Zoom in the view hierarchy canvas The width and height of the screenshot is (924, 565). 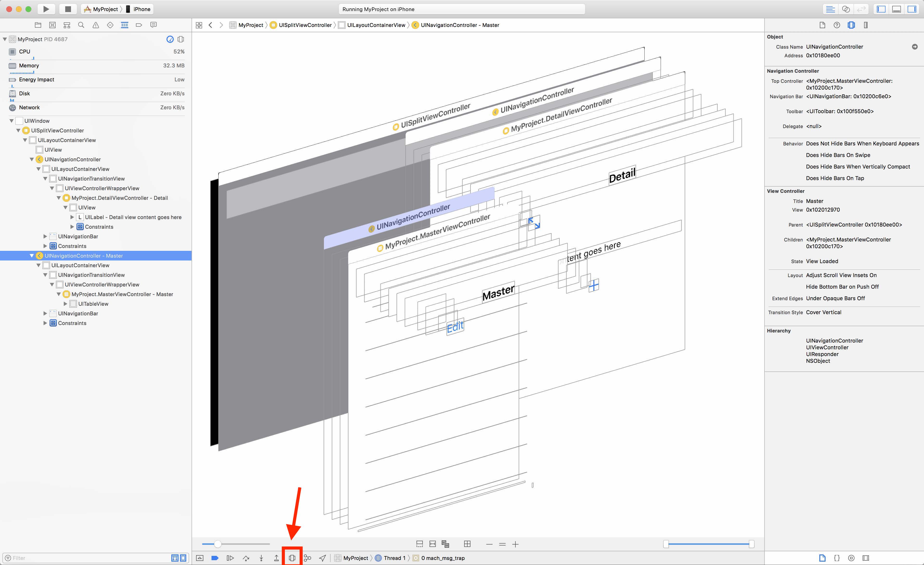[x=516, y=544]
